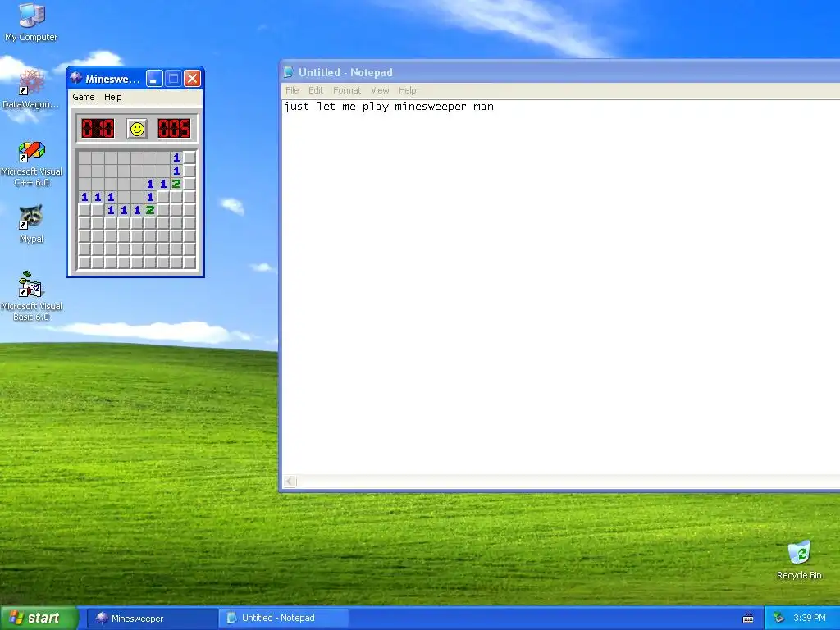Open the Help menu in Minesweeper
The height and width of the screenshot is (630, 840).
(112, 97)
